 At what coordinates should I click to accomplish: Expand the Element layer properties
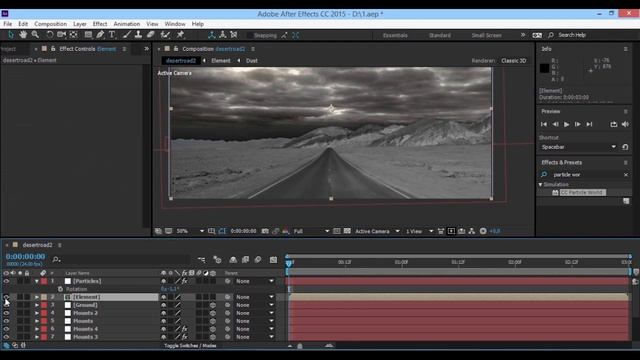(37, 297)
